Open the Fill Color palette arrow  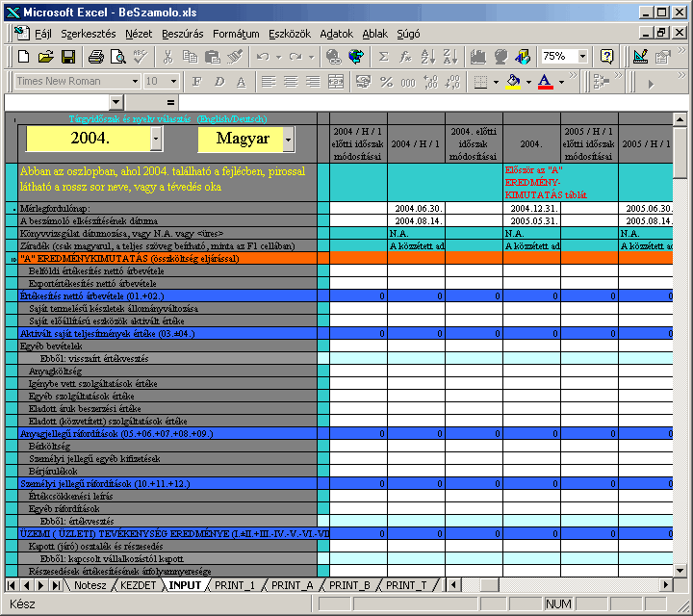click(528, 82)
